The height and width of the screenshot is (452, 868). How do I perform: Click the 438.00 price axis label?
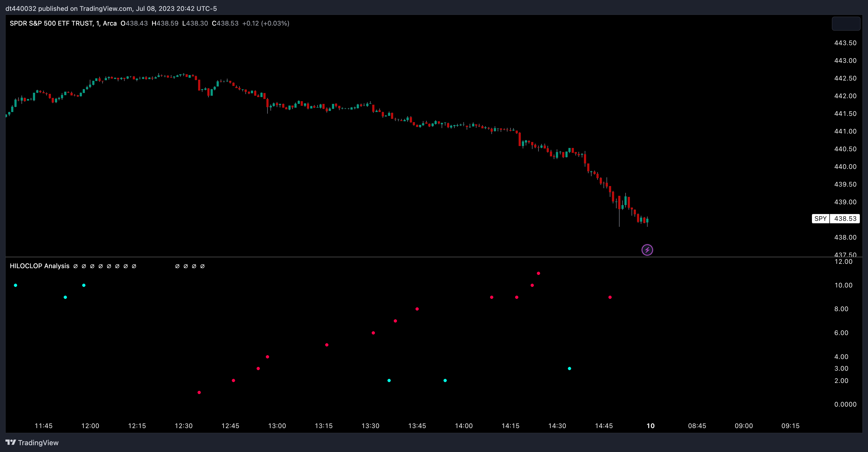point(845,237)
